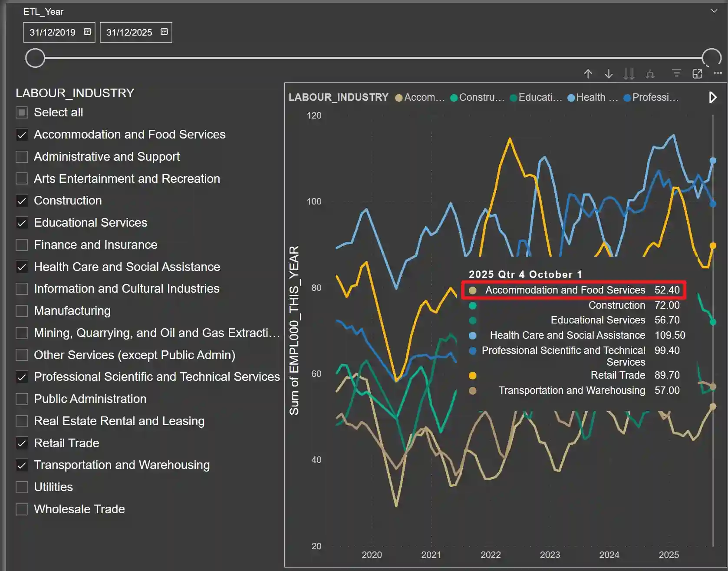
Task: Uncheck Transportation and Warehousing
Action: (21, 465)
